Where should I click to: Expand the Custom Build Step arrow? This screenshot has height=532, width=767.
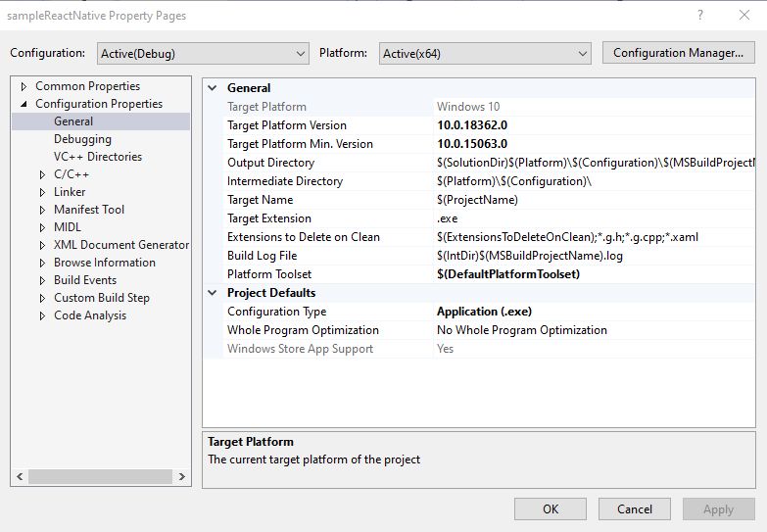[42, 298]
